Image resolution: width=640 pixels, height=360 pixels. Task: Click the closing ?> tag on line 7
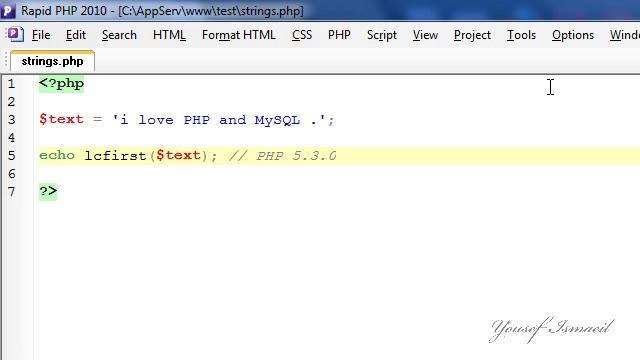(x=48, y=191)
